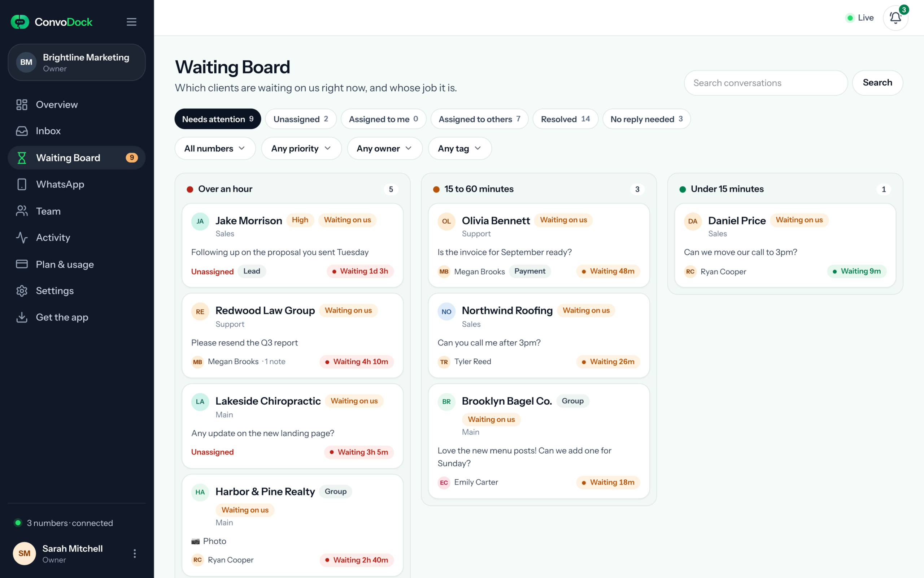Viewport: 924px width, 578px height.
Task: Click the ConvoDock chat bubble logo
Action: (x=20, y=22)
